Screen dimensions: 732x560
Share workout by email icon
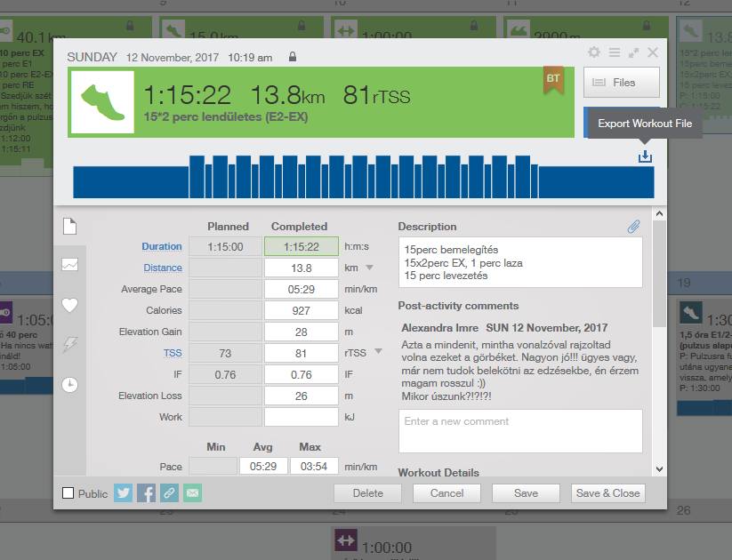pos(193,493)
